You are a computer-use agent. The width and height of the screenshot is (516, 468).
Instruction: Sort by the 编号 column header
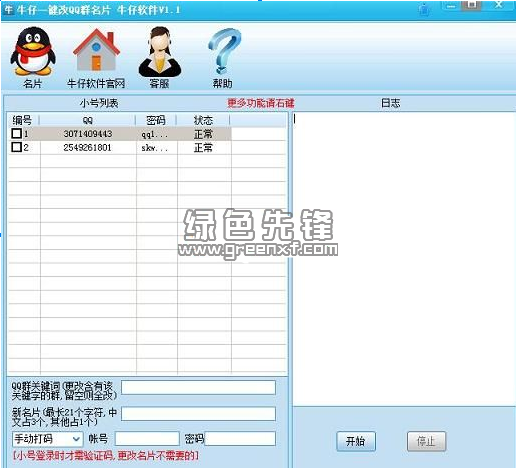tap(23, 120)
